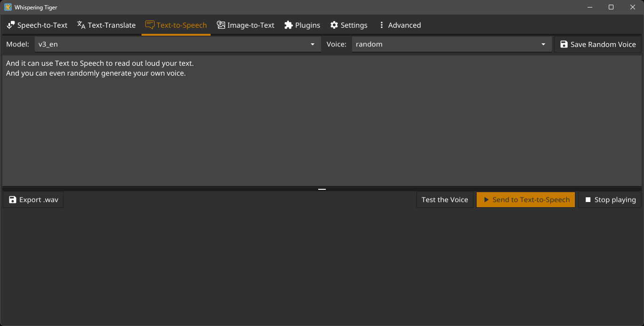Viewport: 644px width, 326px height.
Task: Switch to the Text-Translate tab
Action: 106,25
